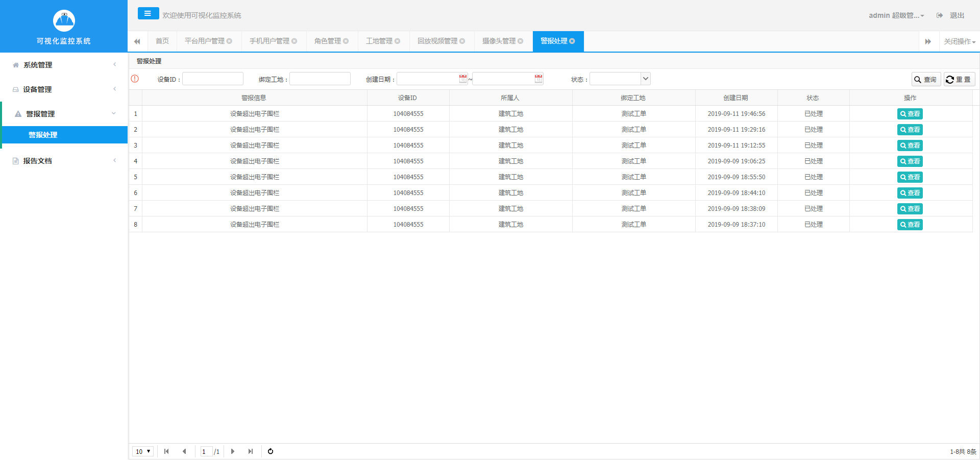Screen dimensions: 980x460
Task: Click the refresh icon in pagination bar
Action: (271, 451)
